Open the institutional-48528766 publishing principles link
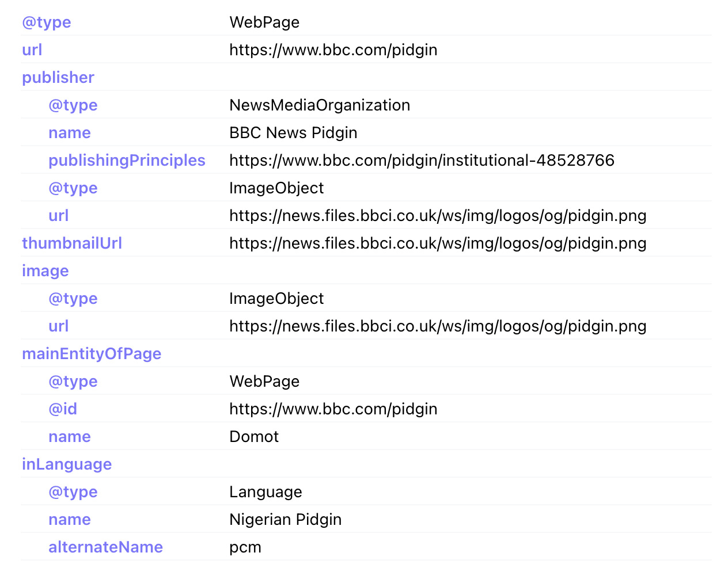This screenshot has width=728, height=564. coord(422,160)
